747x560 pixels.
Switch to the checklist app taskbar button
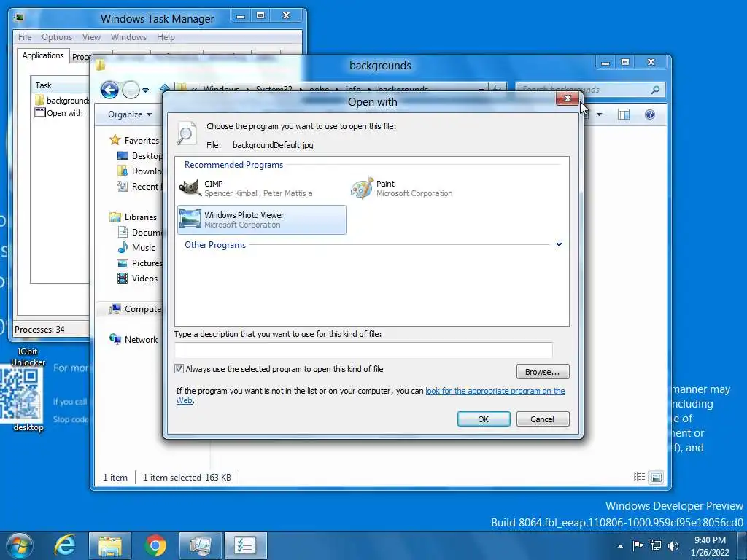[x=246, y=545]
